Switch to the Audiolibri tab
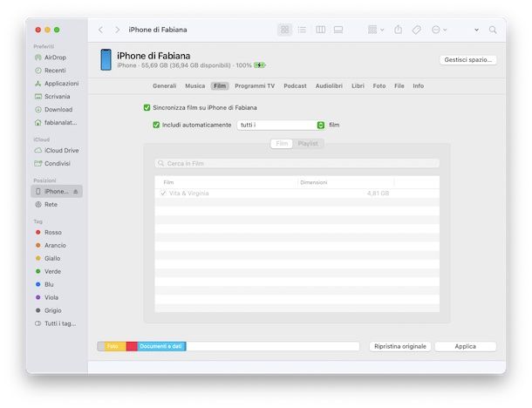 pyautogui.click(x=329, y=85)
